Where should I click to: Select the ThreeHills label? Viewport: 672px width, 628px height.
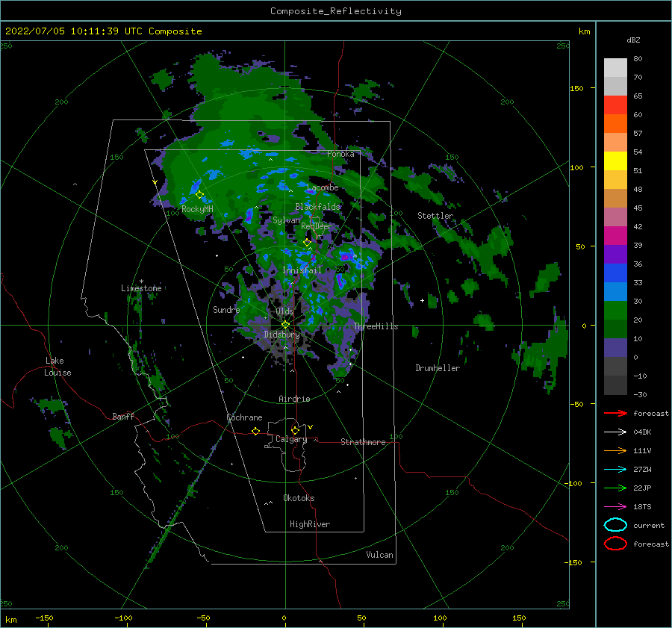pyautogui.click(x=376, y=326)
